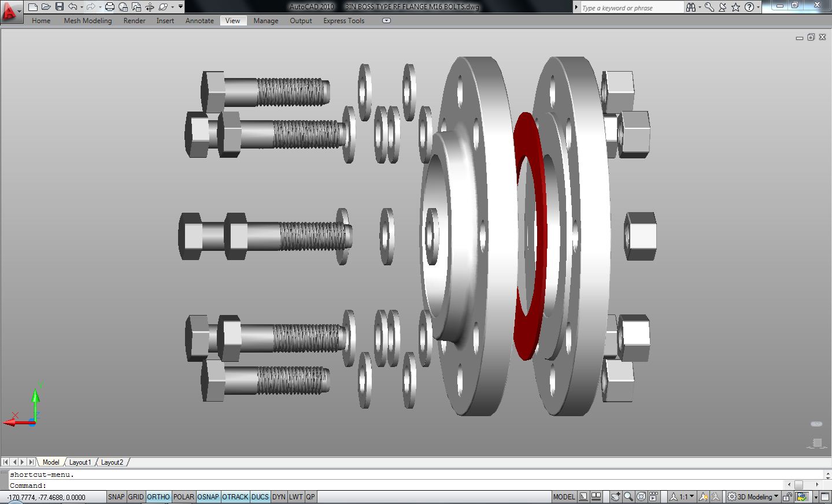This screenshot has height=504, width=832.
Task: Click the coordinates readout -170.7774, -77.4688, 0.0000
Action: tap(46, 497)
